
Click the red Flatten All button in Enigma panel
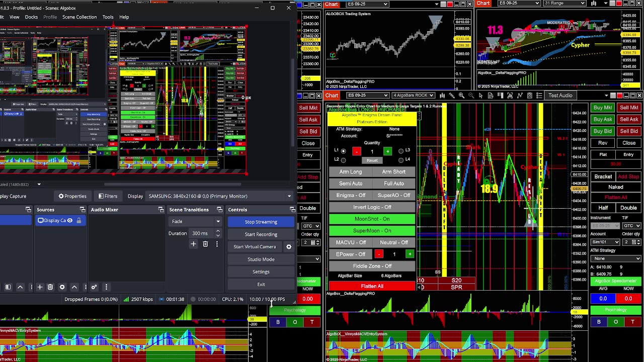pyautogui.click(x=372, y=286)
